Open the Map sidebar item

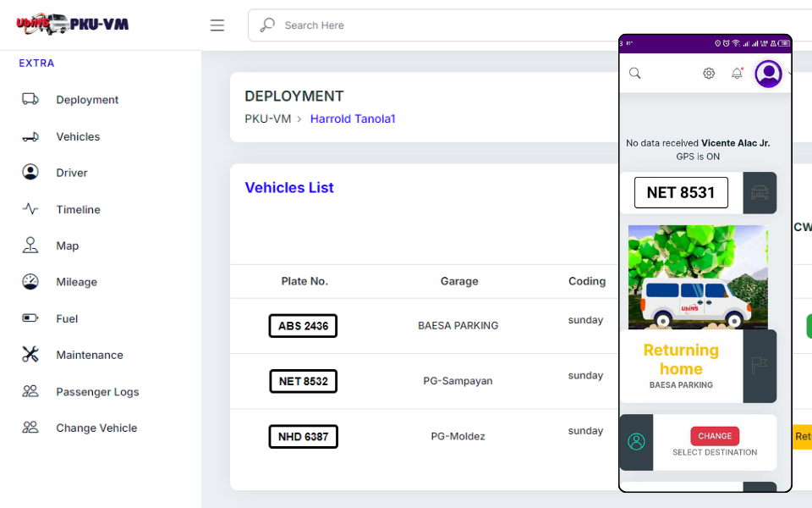coord(67,246)
